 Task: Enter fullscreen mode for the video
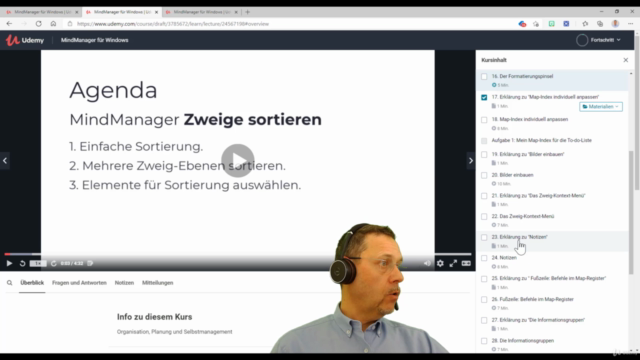[x=453, y=263]
